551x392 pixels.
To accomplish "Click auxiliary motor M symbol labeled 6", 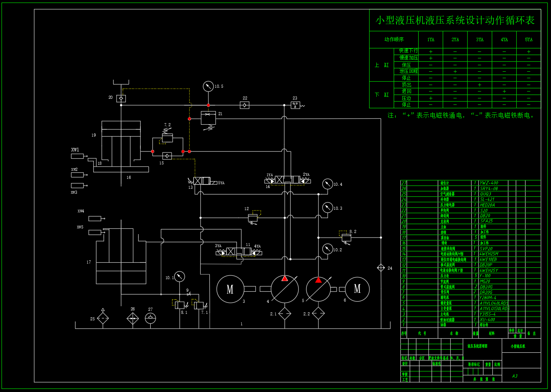I will 357,290.
